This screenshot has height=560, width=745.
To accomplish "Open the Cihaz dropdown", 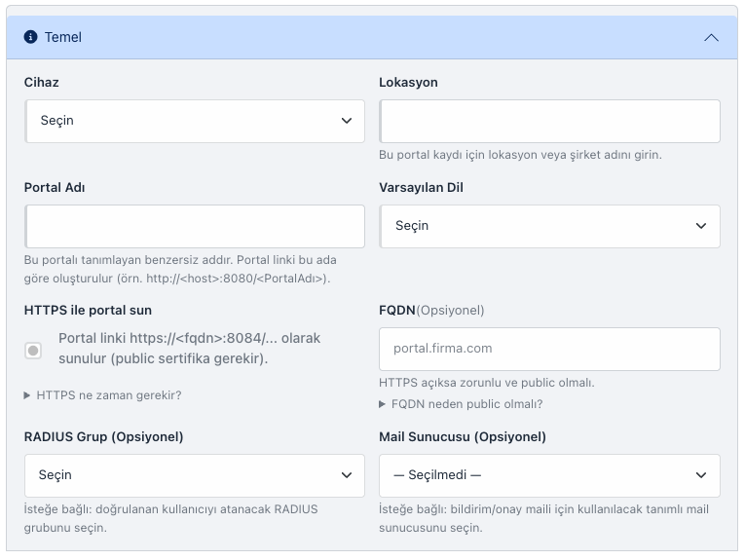I will point(195,121).
